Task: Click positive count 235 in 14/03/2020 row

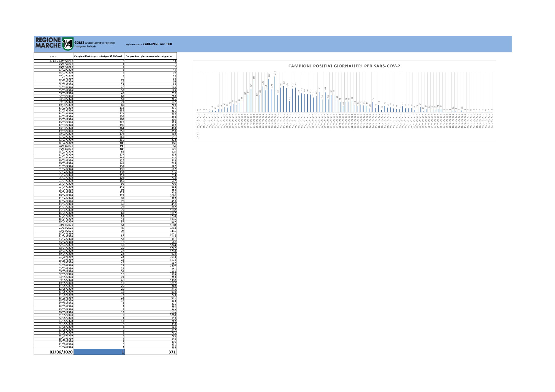Action: click(122, 117)
